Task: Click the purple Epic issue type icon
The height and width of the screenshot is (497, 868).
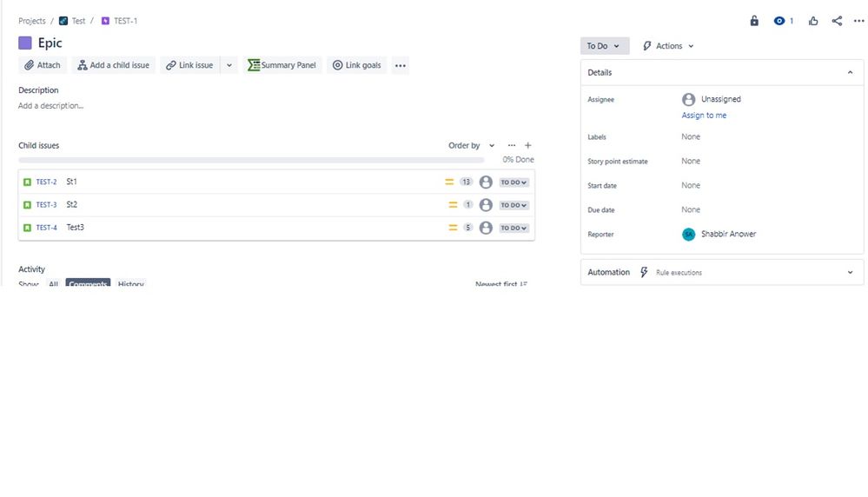Action: tap(25, 43)
